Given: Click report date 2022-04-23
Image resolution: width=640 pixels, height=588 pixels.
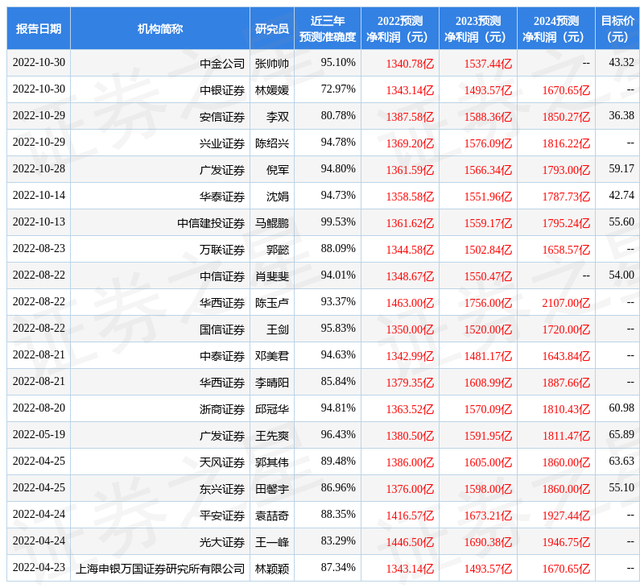Looking at the screenshot, I should [39, 567].
